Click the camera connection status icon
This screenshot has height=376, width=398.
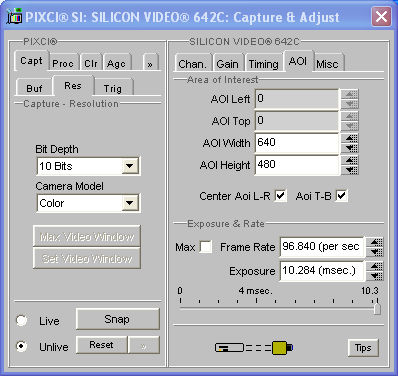click(x=254, y=348)
